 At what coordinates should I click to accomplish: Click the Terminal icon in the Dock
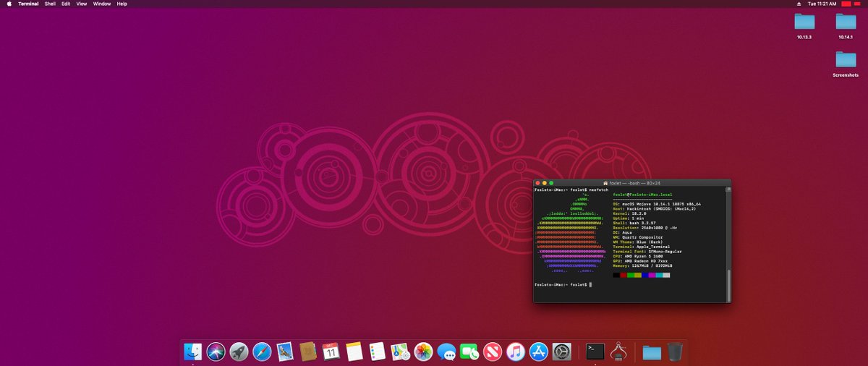tap(595, 352)
